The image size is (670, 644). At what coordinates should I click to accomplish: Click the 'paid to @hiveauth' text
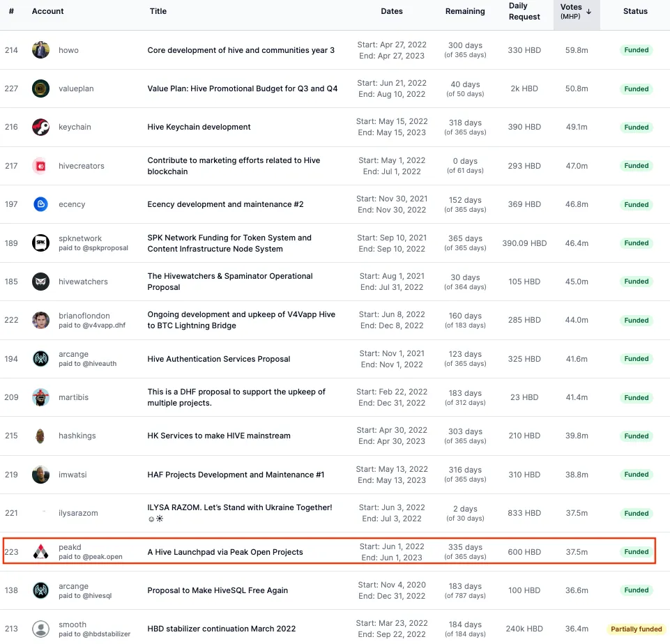pyautogui.click(x=87, y=364)
